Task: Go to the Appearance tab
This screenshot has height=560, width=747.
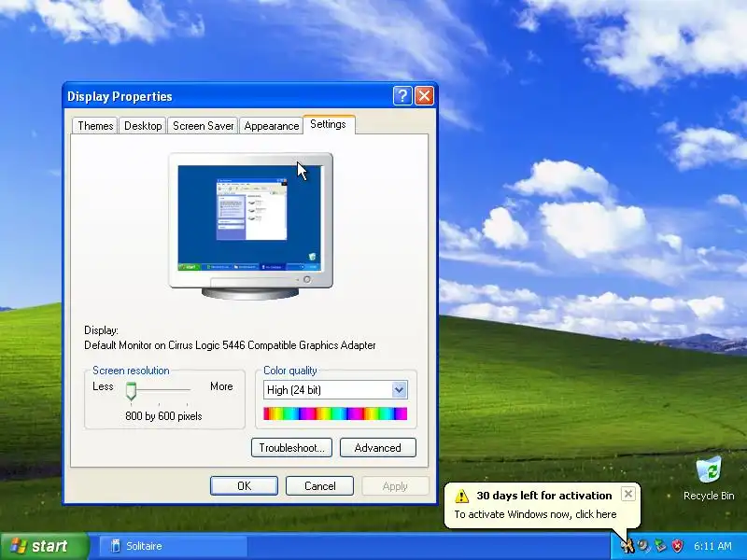Action: point(271,126)
